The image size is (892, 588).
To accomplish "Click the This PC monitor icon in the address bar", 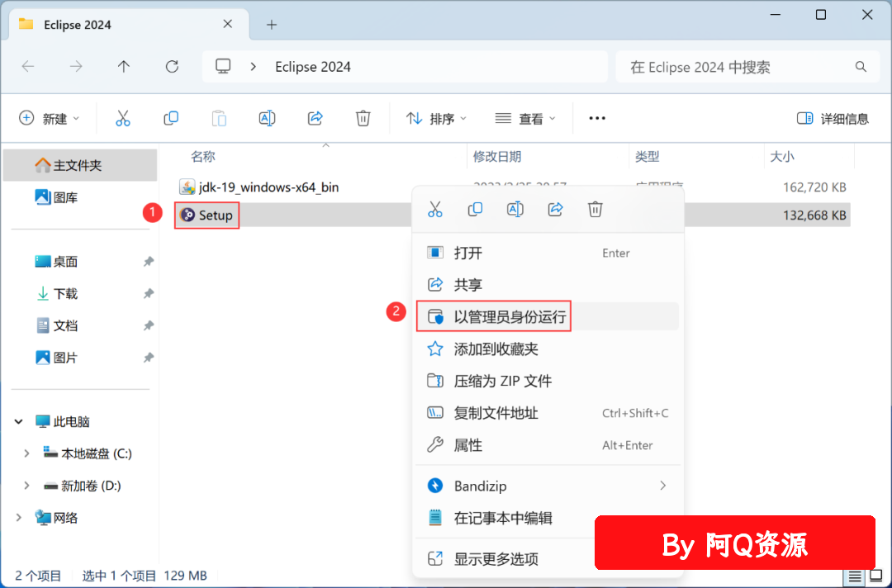I will (x=223, y=67).
